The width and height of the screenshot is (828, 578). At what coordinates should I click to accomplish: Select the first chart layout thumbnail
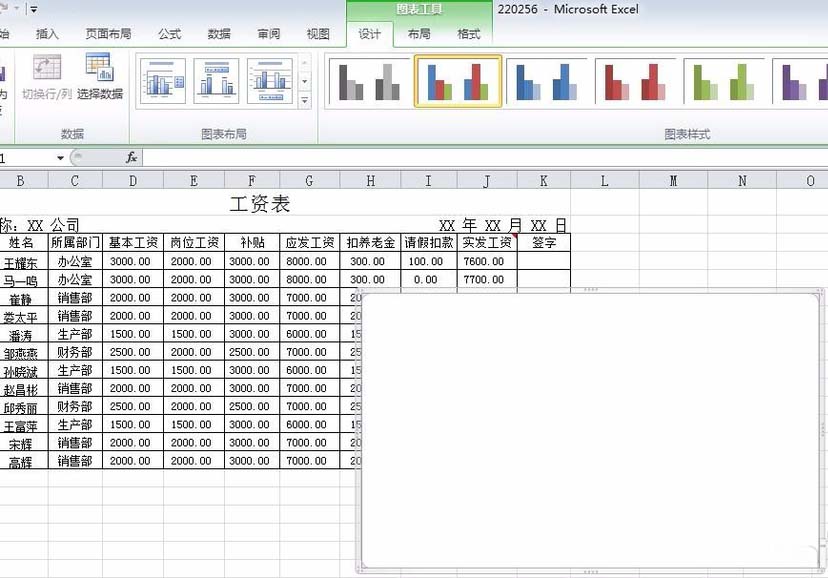click(162, 80)
